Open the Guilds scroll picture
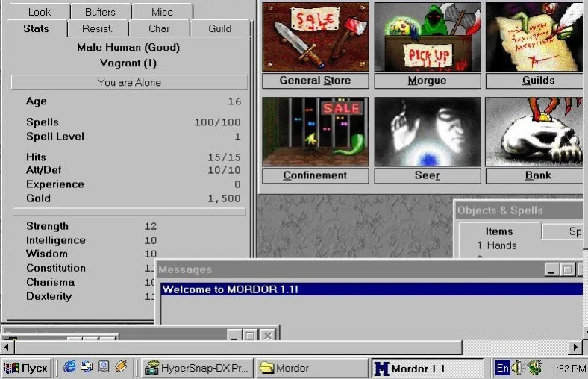The width and height of the screenshot is (588, 379). [536, 37]
